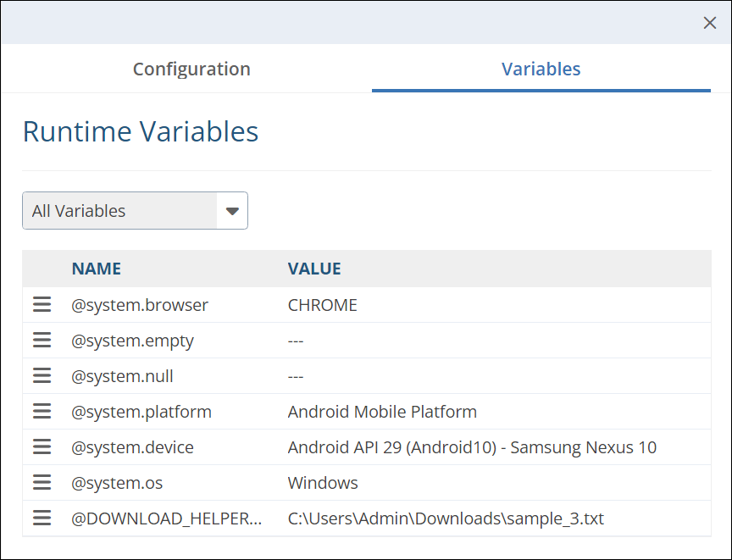Click the hamburger icon beside @system.device
The image size is (732, 560).
pyautogui.click(x=42, y=447)
